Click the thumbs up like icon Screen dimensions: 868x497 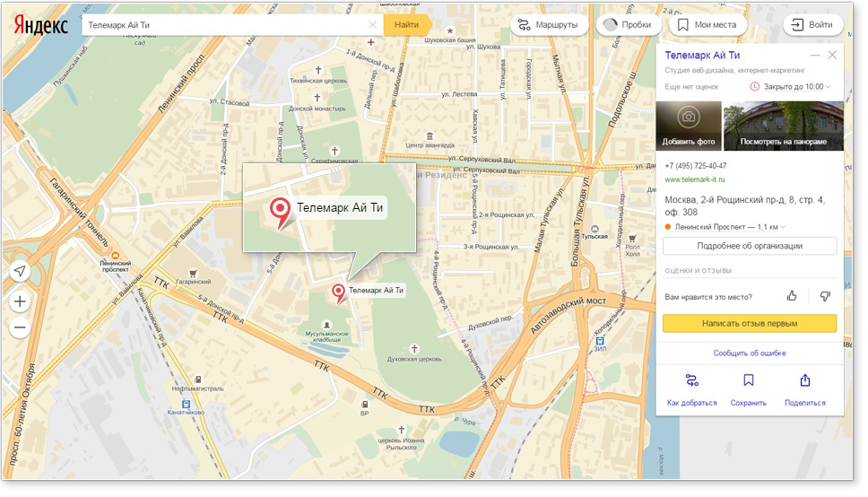point(792,296)
